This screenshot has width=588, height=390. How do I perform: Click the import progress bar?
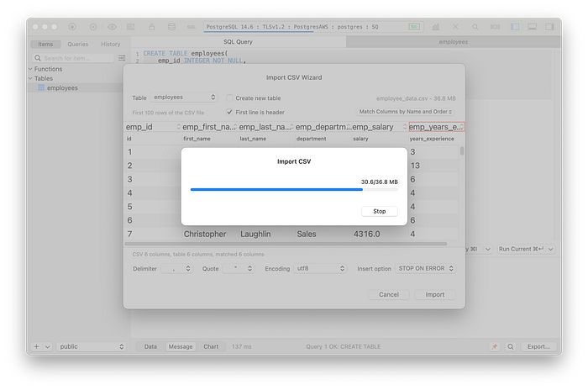[294, 190]
